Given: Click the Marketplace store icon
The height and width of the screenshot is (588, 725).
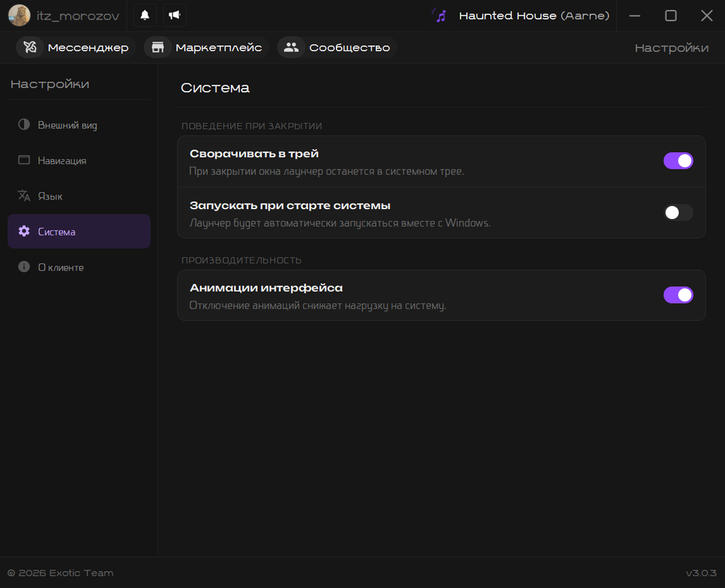Looking at the screenshot, I should tap(158, 47).
